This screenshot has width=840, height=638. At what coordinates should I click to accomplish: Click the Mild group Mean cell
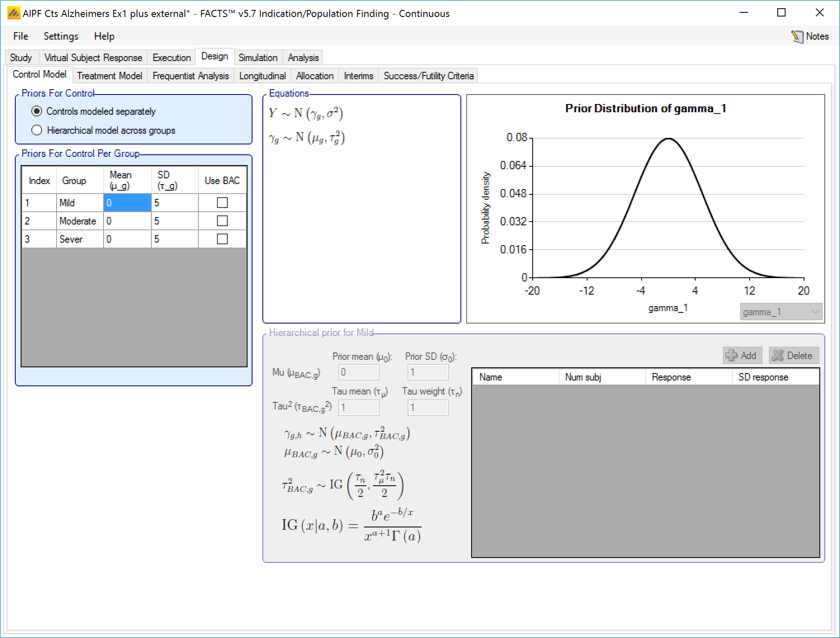pos(127,203)
